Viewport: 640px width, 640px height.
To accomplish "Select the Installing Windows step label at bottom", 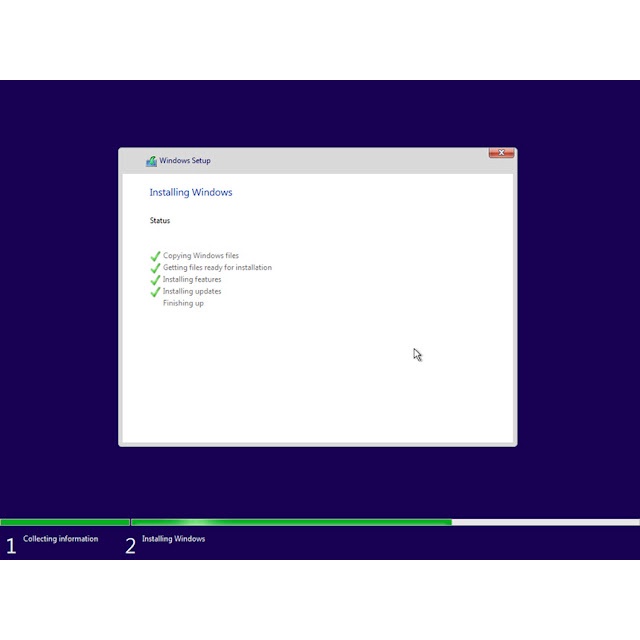I will (173, 539).
